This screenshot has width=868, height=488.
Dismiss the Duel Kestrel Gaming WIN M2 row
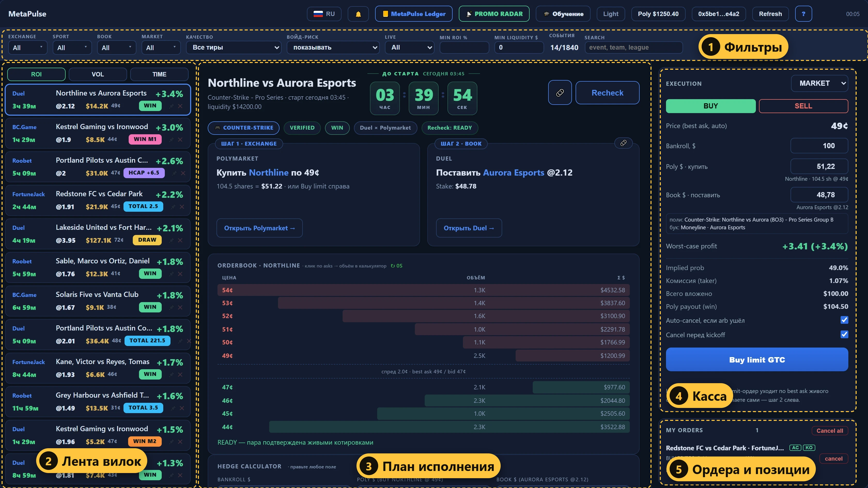pos(180,442)
